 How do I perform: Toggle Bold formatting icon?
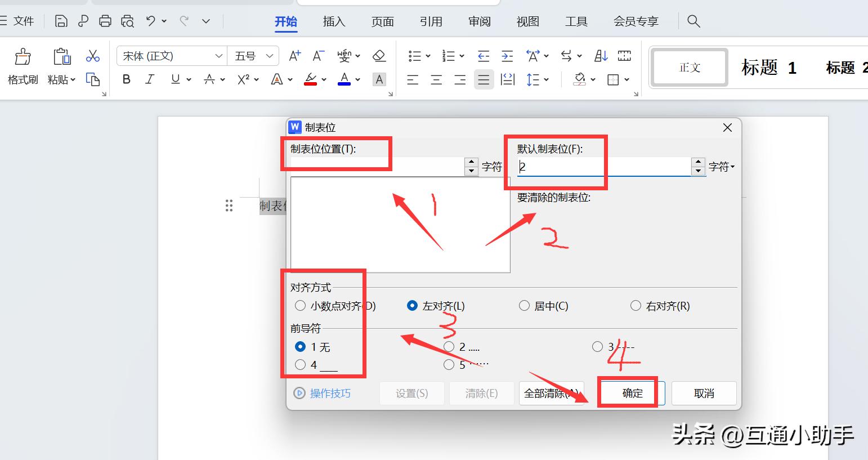tap(127, 79)
